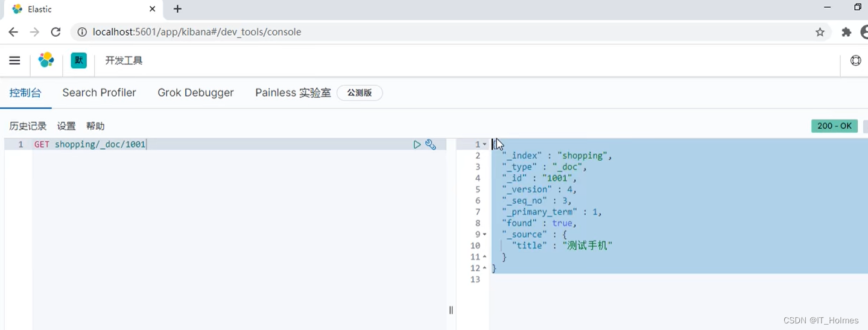Reload the Kibana page

(x=55, y=32)
